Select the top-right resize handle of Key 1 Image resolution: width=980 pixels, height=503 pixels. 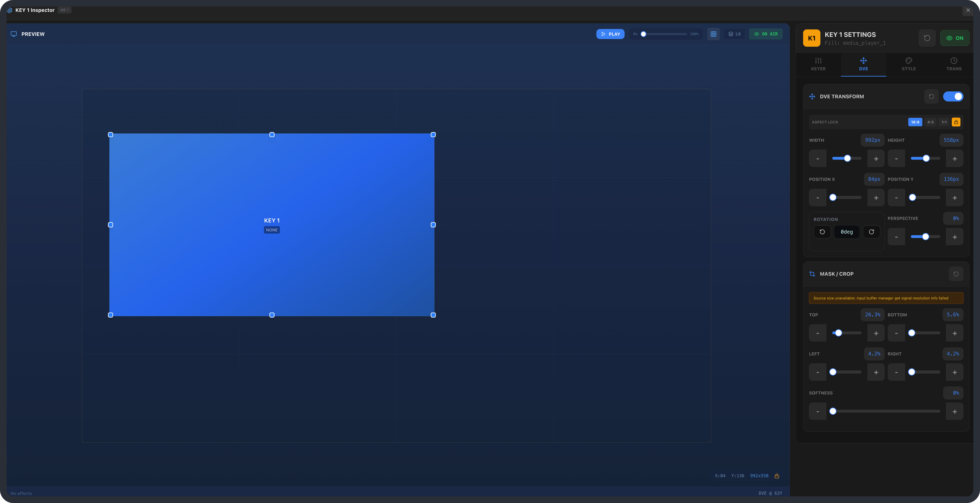[433, 135]
